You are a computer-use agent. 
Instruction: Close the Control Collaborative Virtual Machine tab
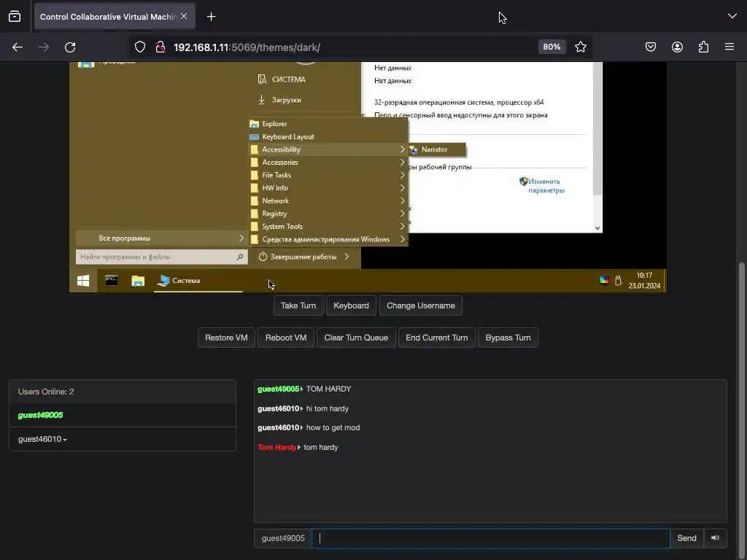pos(184,16)
